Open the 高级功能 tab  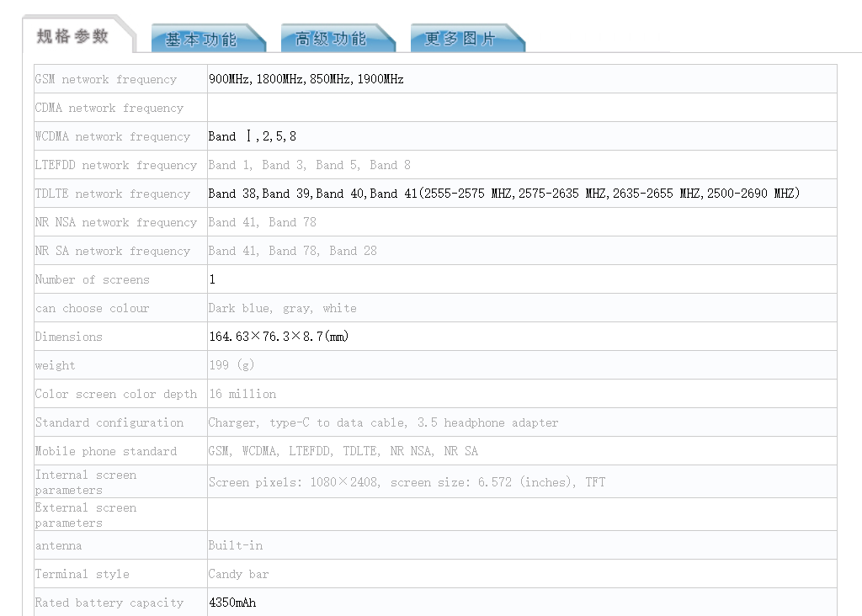(331, 39)
